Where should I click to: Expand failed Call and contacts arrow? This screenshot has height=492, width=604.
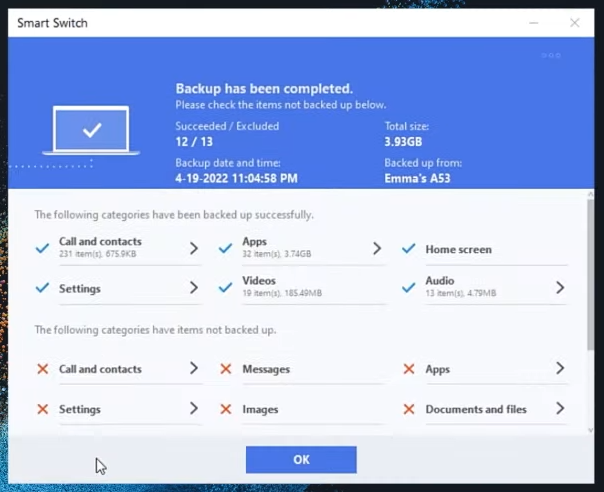point(193,368)
